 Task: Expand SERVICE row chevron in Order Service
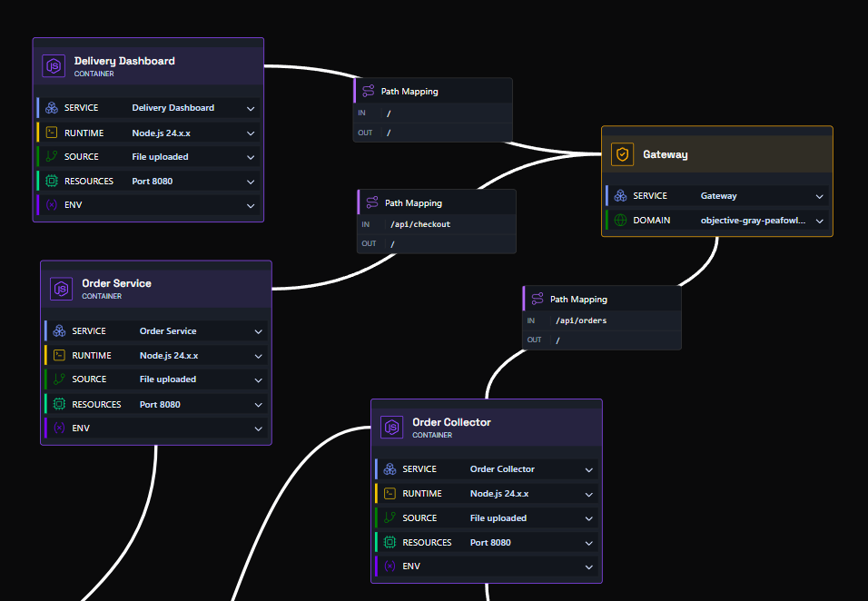[x=259, y=331]
